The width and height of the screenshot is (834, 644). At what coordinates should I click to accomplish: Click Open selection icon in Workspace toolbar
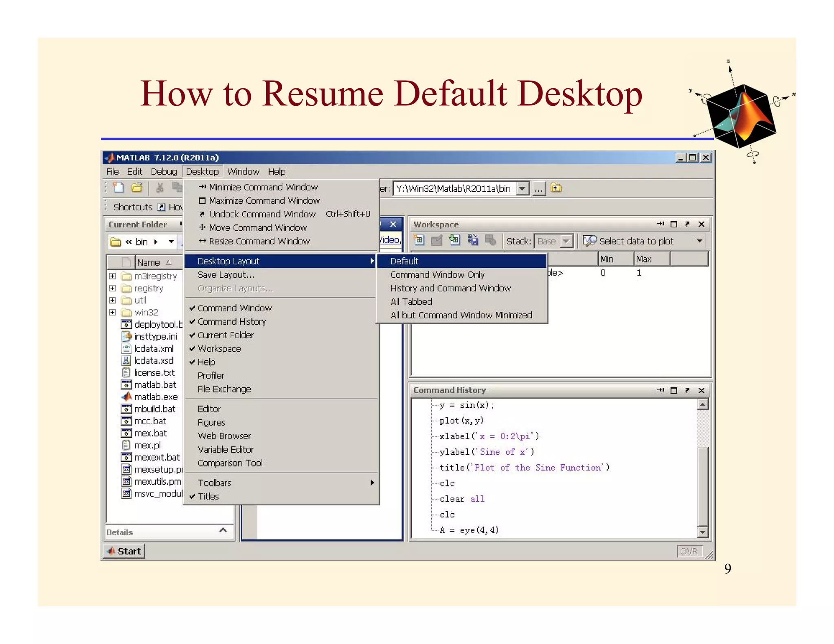[437, 241]
